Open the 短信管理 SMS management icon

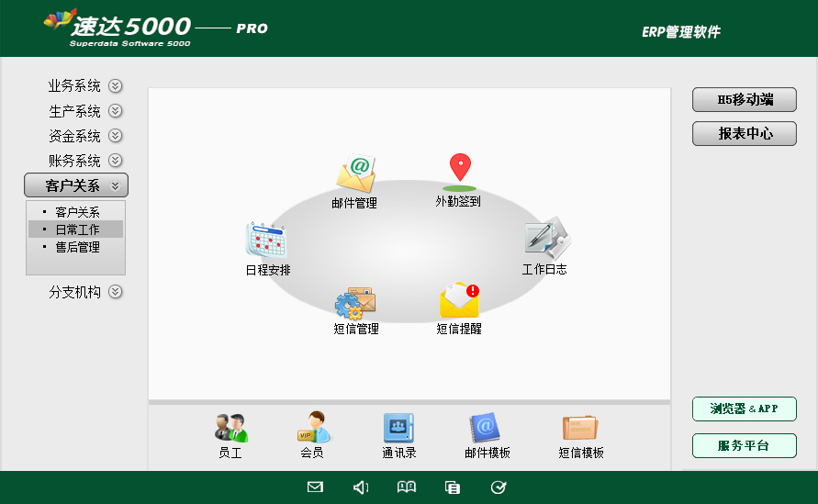(355, 303)
